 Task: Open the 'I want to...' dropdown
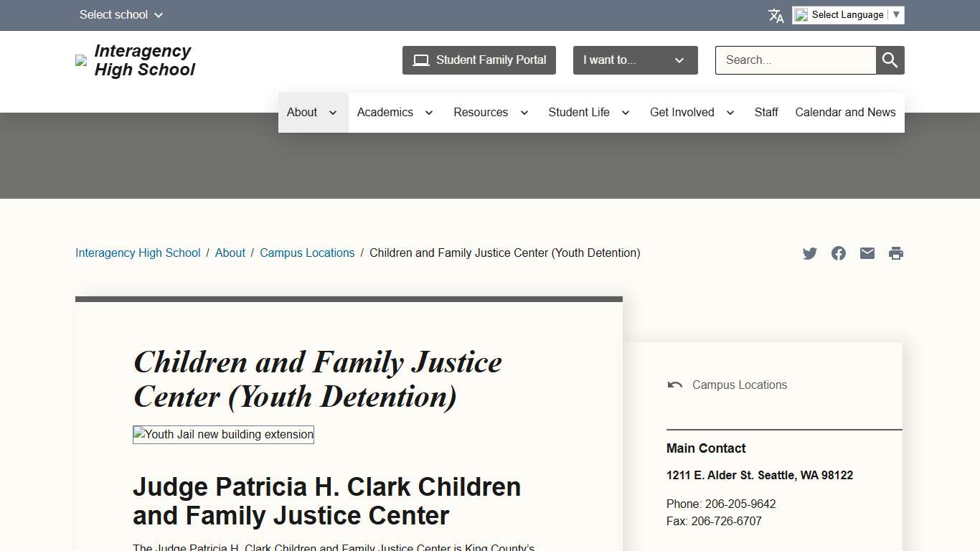634,60
